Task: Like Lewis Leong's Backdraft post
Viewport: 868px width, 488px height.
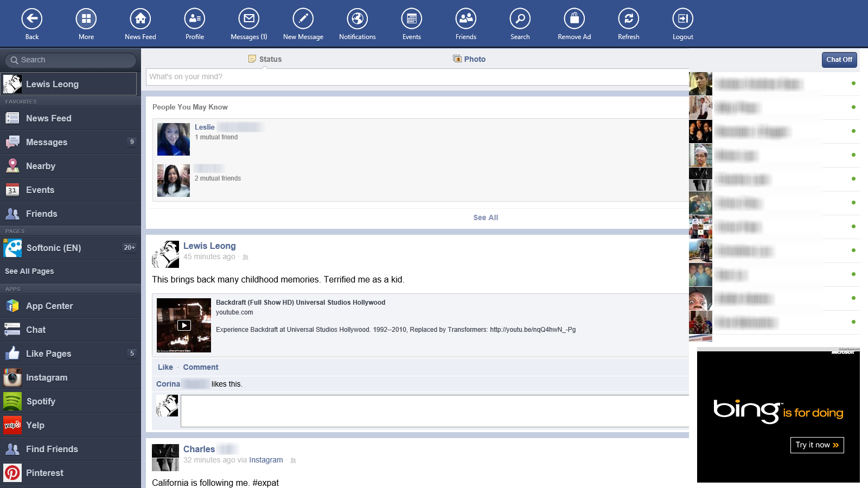Action: [165, 367]
